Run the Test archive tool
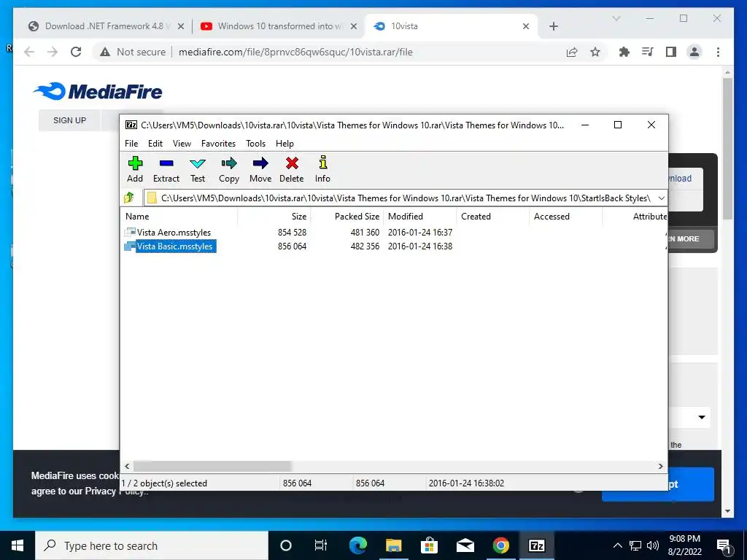Image resolution: width=747 pixels, height=560 pixels. (198, 169)
